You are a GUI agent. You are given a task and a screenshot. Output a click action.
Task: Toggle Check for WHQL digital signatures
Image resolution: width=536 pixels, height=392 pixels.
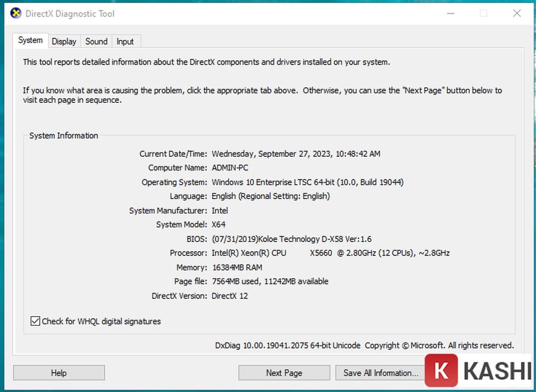35,321
